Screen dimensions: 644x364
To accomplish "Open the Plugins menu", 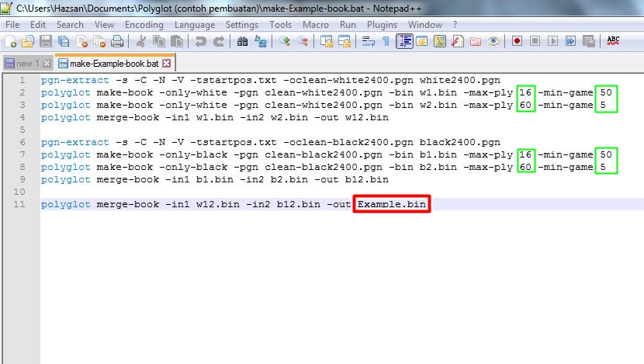I will pyautogui.click(x=382, y=25).
